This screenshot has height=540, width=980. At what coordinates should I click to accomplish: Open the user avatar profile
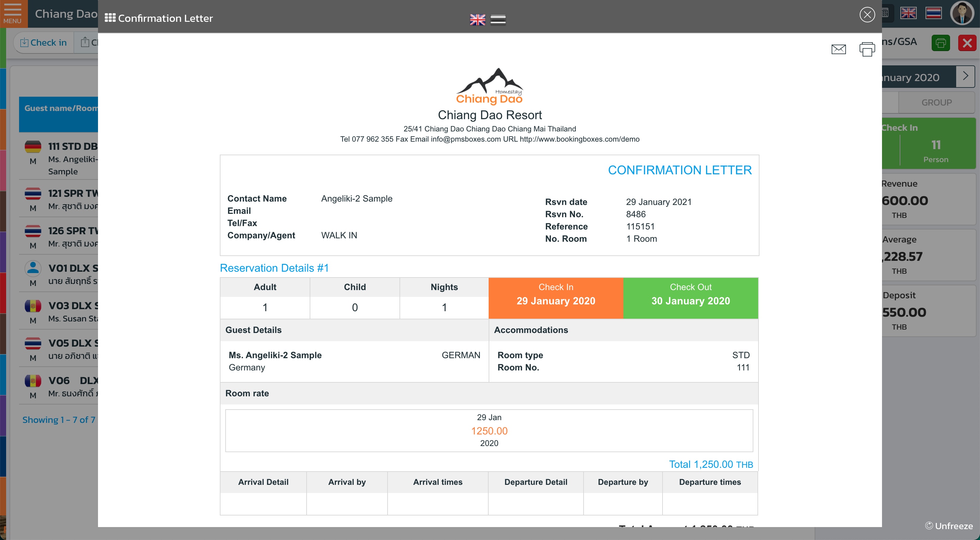click(962, 13)
